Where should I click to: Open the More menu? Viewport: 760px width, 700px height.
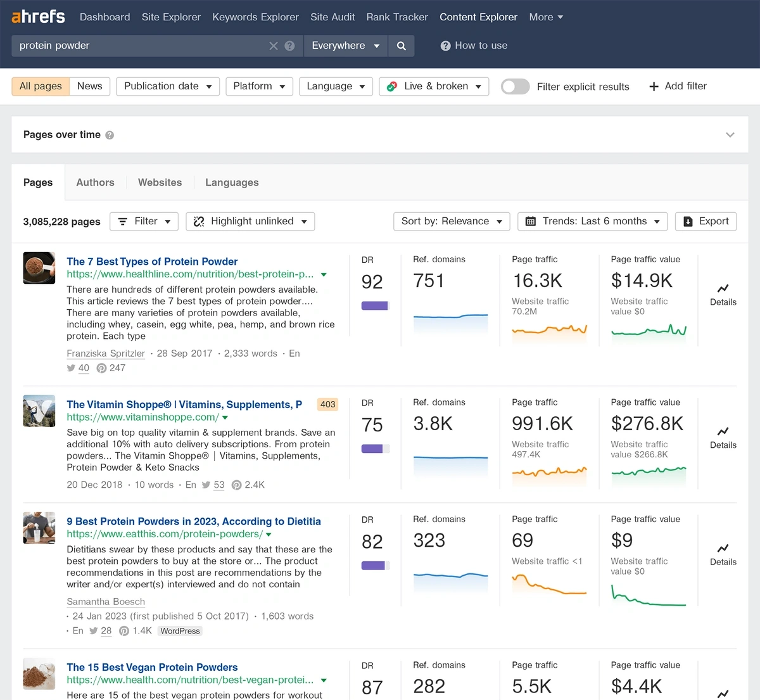[546, 17]
